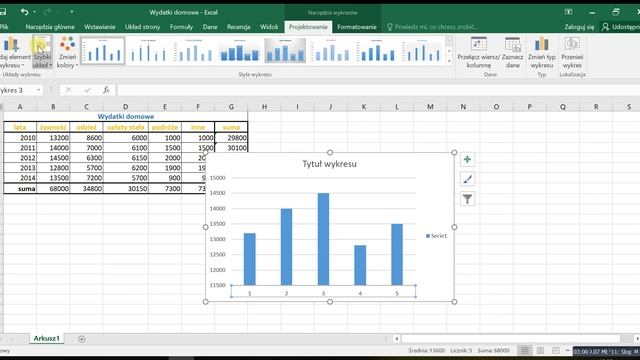Click Przenieś wykres icon
This screenshot has width=640, height=360.
pyautogui.click(x=572, y=52)
